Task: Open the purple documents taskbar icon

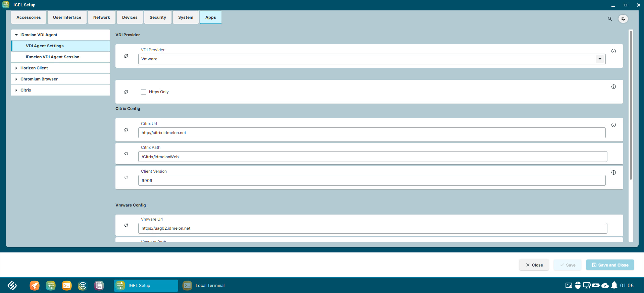Action: click(99, 285)
